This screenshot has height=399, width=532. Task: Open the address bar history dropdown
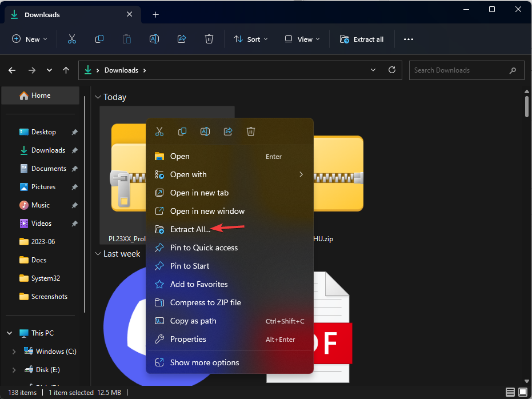pyautogui.click(x=373, y=70)
